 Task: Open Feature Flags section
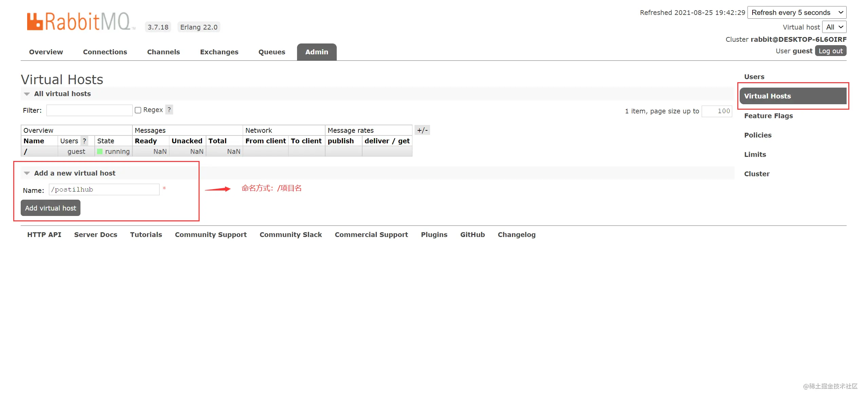point(768,116)
